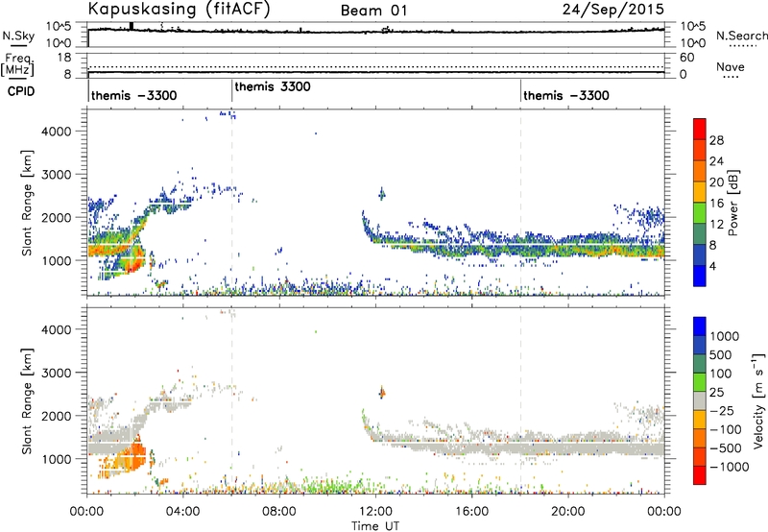Click the '-500' Velocity colorbar tick label
The image size is (768, 532).
pyautogui.click(x=726, y=447)
